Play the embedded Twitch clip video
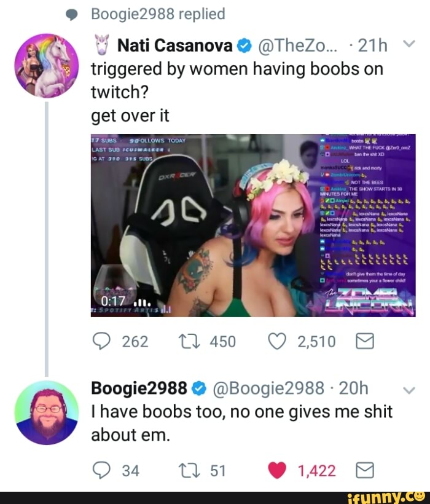Viewport: 430px width, 504px height. click(253, 226)
